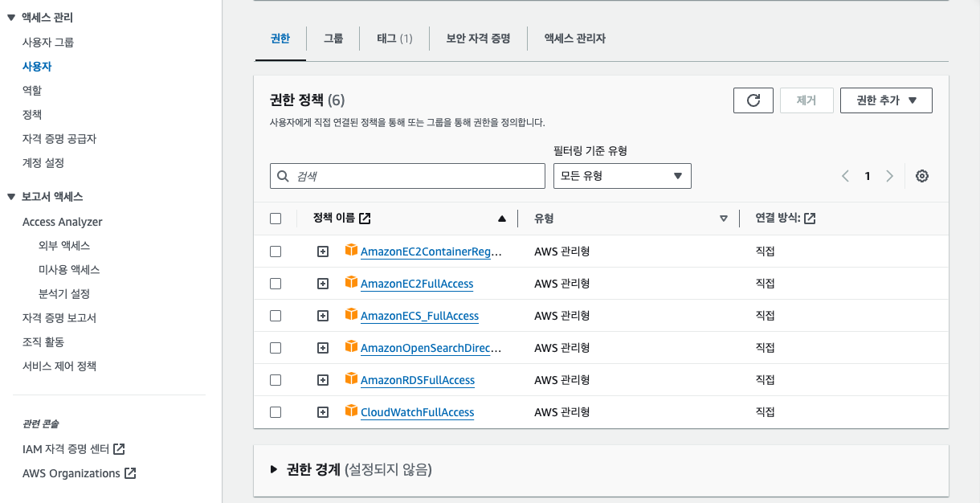
Task: Open AmazonEC2ContainerReg policy link
Action: pos(431,251)
